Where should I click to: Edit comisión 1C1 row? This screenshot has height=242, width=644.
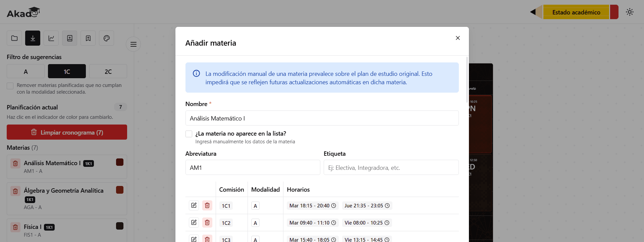pyautogui.click(x=194, y=205)
